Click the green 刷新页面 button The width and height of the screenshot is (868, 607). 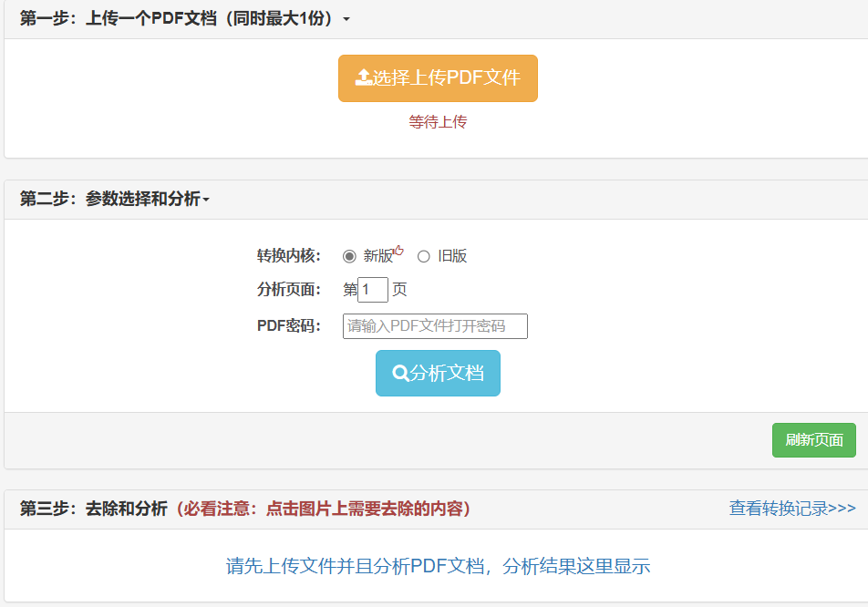(813, 440)
